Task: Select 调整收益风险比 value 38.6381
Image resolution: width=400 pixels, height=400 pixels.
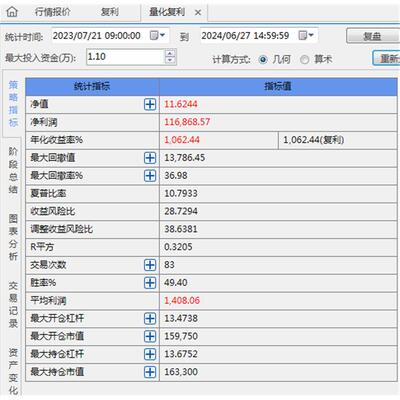Action: tap(181, 229)
